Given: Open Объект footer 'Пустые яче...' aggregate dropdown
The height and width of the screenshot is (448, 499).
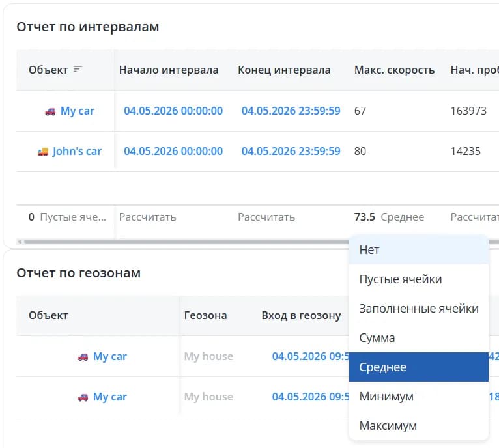Looking at the screenshot, I should [68, 217].
